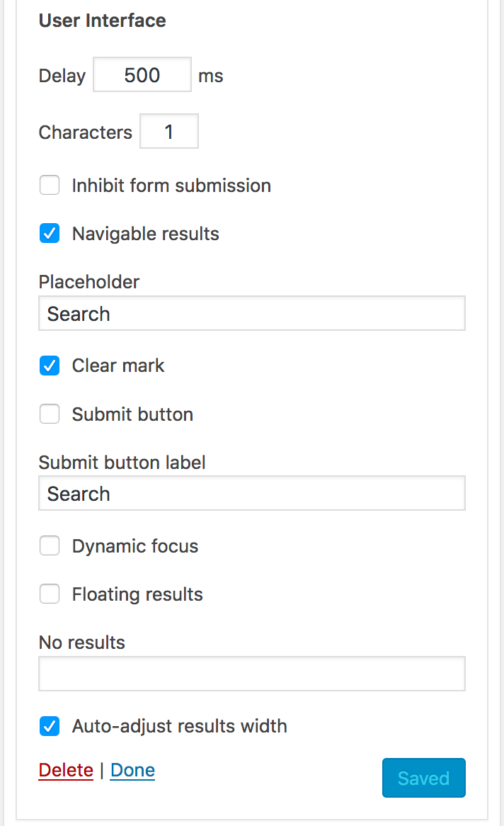Click the Navigable results label text
Viewport: 504px width, 826px height.
(145, 233)
